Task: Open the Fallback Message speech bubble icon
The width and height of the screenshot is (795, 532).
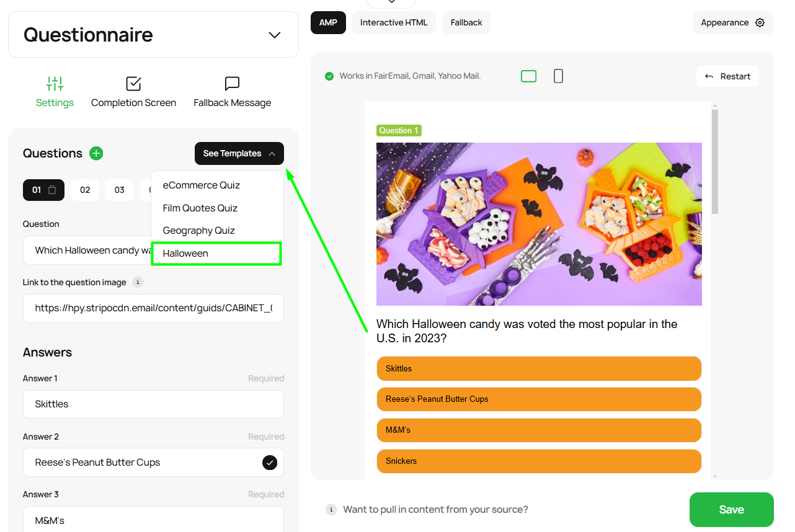Action: 232,84
